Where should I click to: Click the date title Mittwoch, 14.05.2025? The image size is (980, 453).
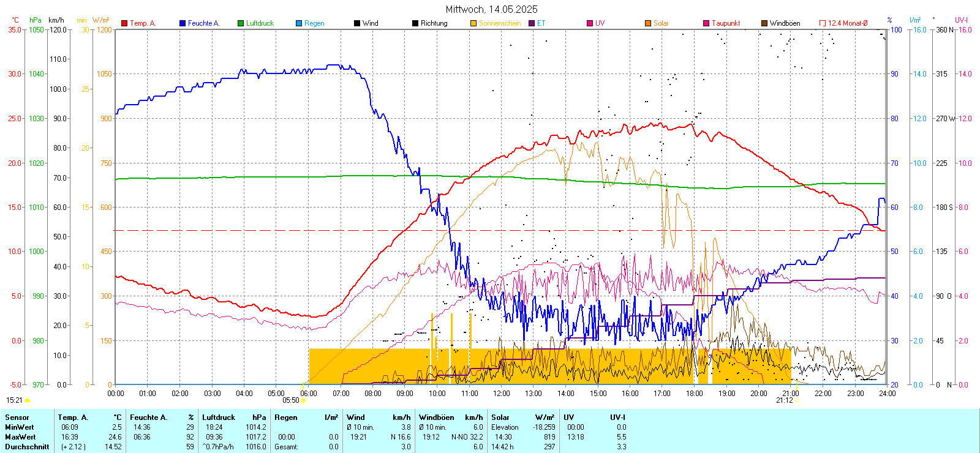(491, 9)
